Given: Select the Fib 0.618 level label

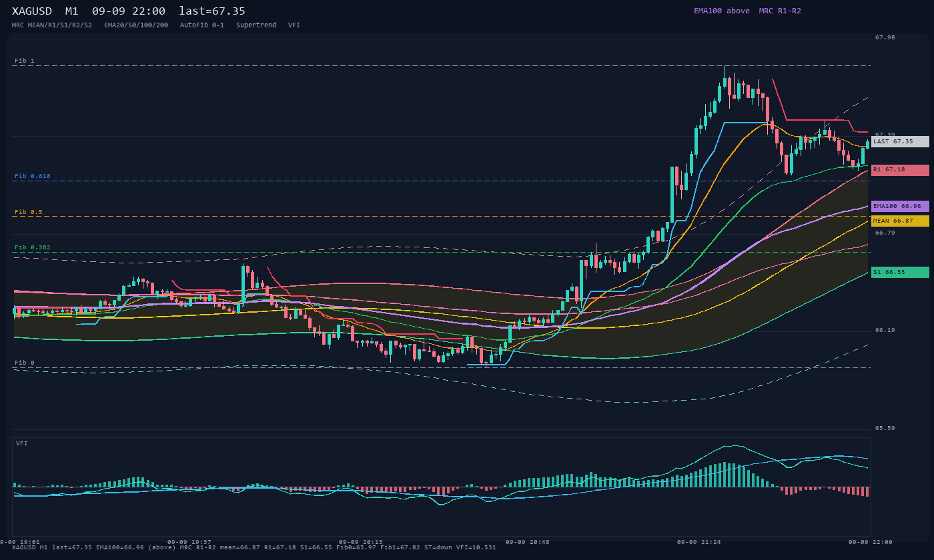Looking at the screenshot, I should 33,176.
